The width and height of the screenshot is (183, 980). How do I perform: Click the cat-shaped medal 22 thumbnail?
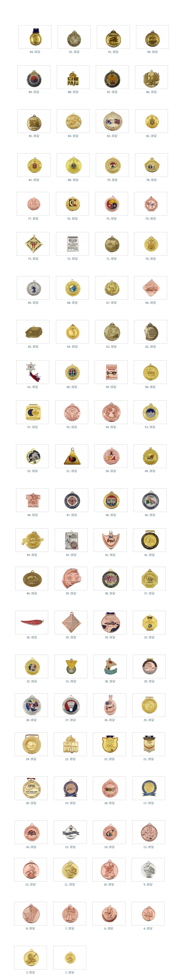pos(109,744)
